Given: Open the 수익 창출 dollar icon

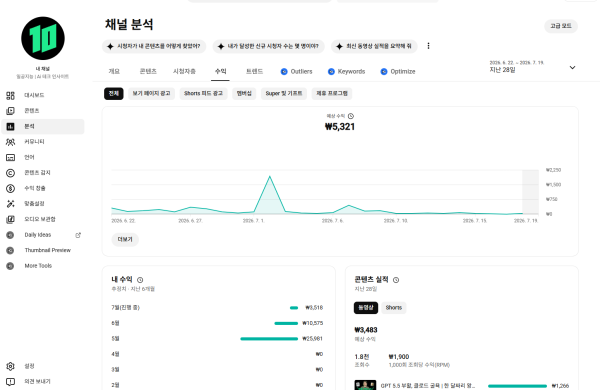Looking at the screenshot, I should 10,188.
